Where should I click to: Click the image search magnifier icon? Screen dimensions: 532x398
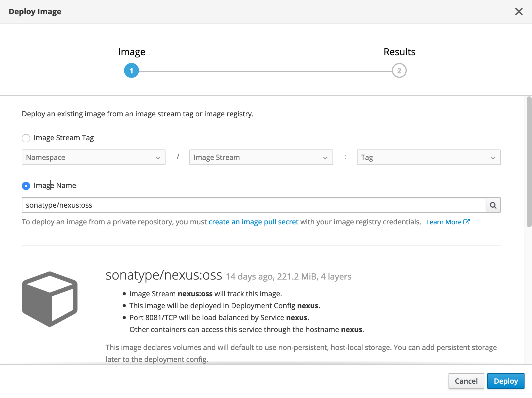[493, 205]
